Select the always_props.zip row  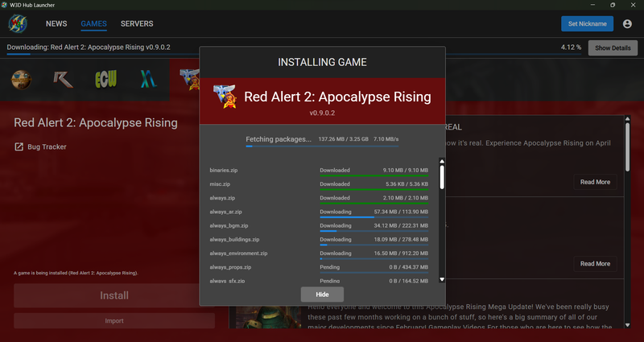(319, 269)
